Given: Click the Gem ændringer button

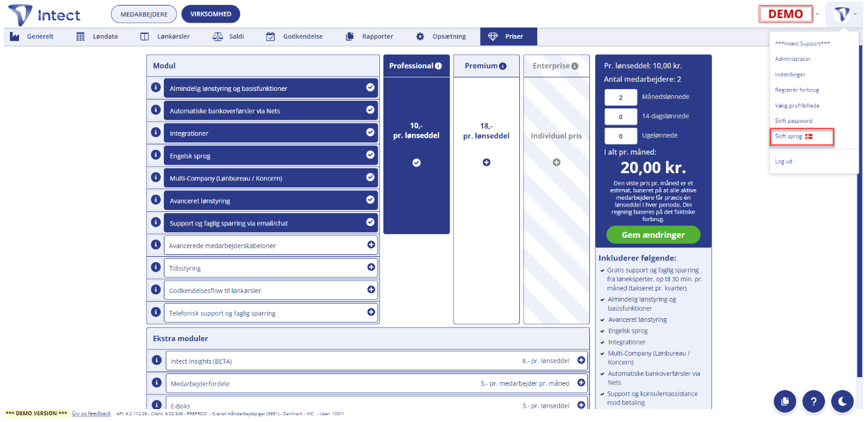Looking at the screenshot, I should 653,235.
